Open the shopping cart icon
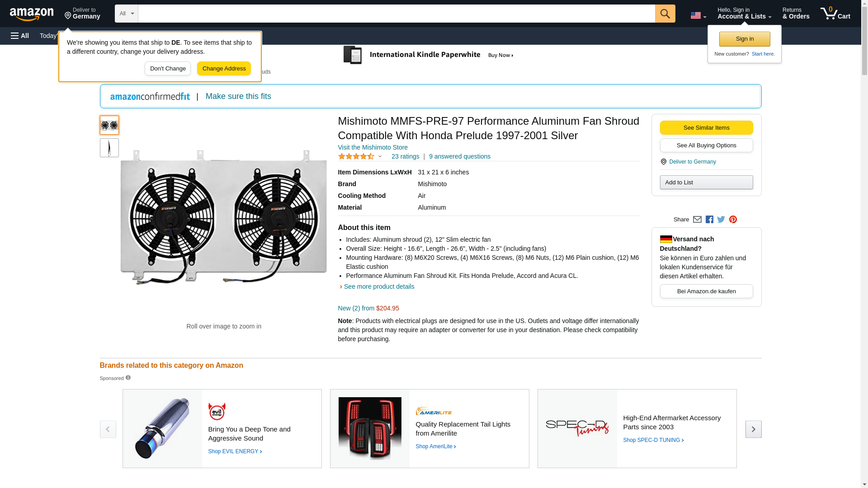This screenshot has height=488, width=868. point(835,14)
